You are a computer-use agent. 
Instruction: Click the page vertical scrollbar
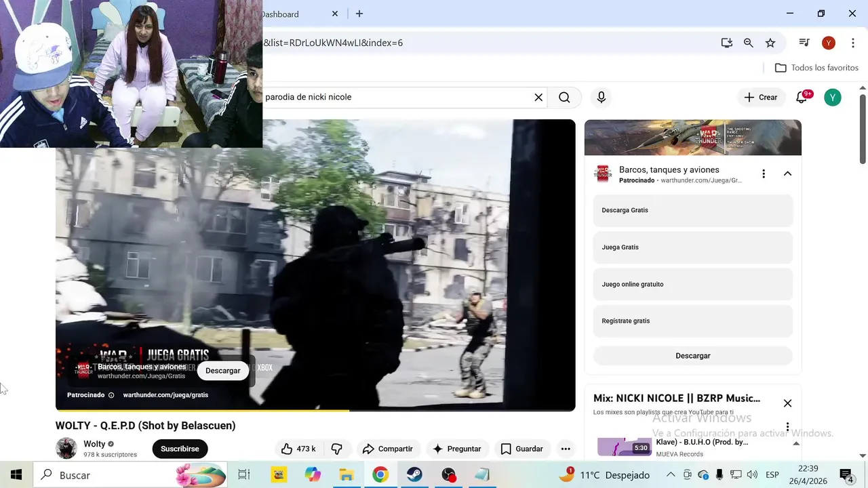863,129
